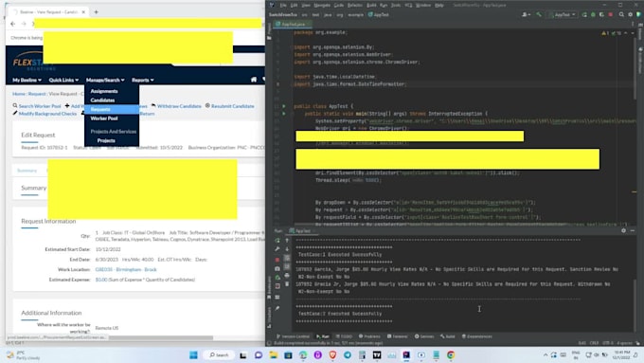
Task: Stop the running process red square
Action: 277,260
